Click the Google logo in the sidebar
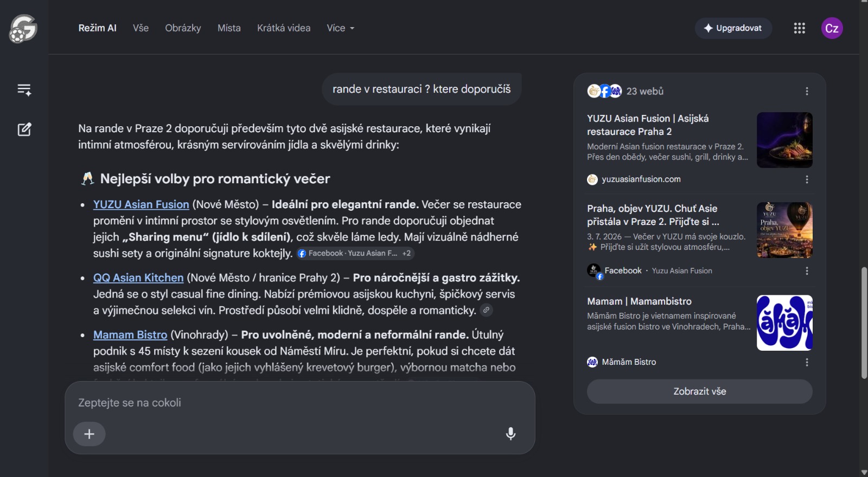The height and width of the screenshot is (477, 868). point(23,28)
